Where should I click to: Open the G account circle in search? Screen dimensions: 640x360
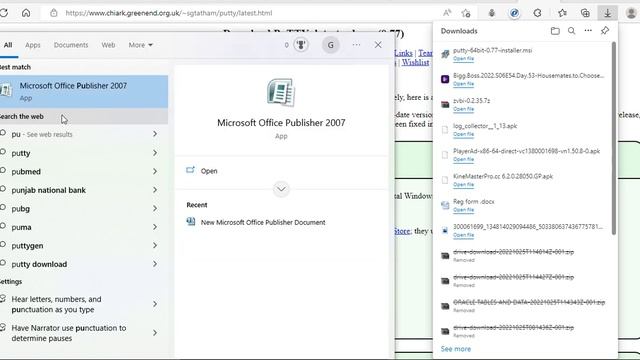click(331, 45)
